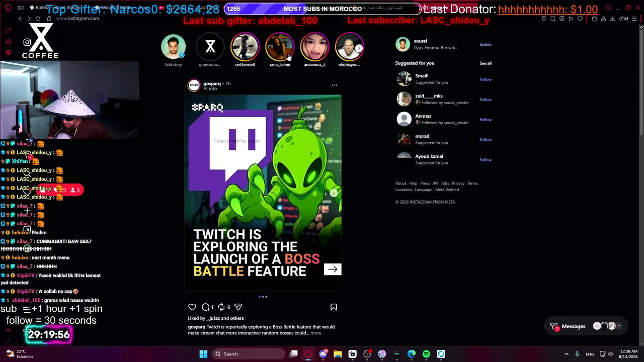This screenshot has height=362, width=644.
Task: Open Spotify from the taskbar
Action: (x=426, y=354)
